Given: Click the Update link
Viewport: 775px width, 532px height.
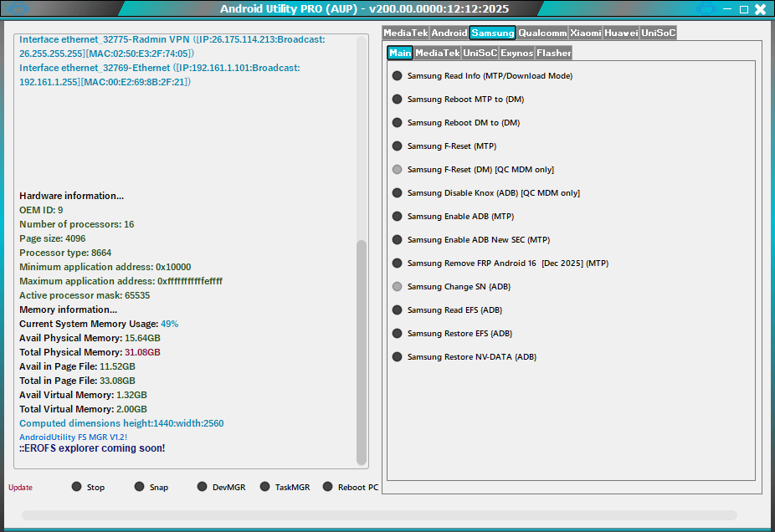Looking at the screenshot, I should pyautogui.click(x=19, y=487).
